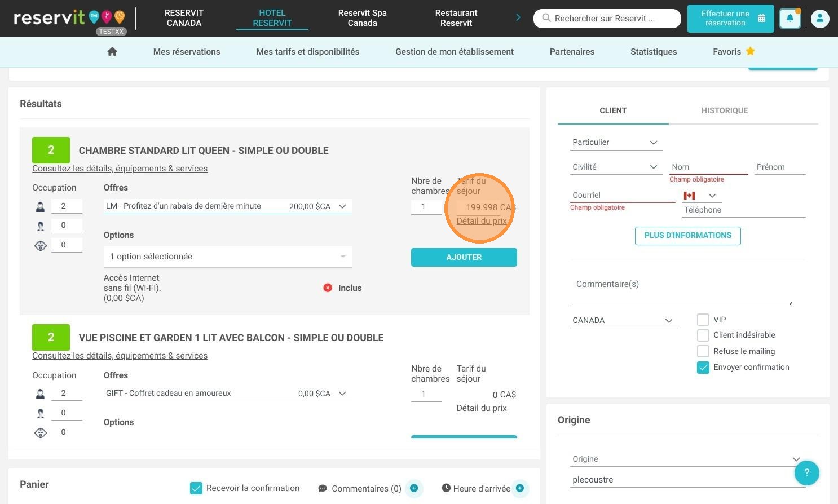The image size is (838, 504).
Task: Open the CANADA country dropdown
Action: (624, 320)
